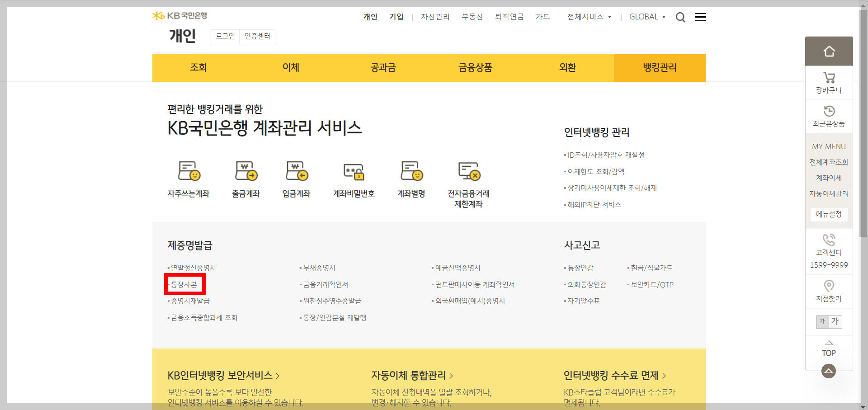Click the home icon in the sidebar
Image resolution: width=868 pixels, height=410 pixels.
(829, 51)
